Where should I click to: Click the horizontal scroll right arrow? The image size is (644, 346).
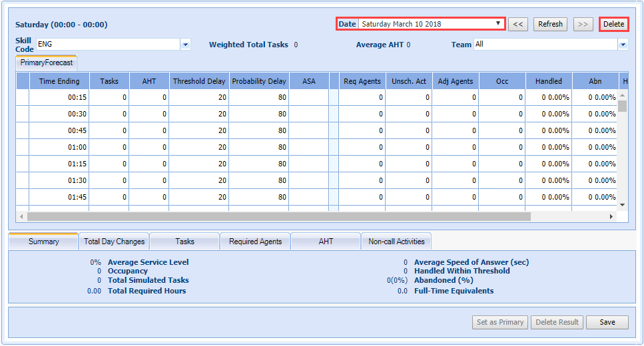tap(611, 217)
